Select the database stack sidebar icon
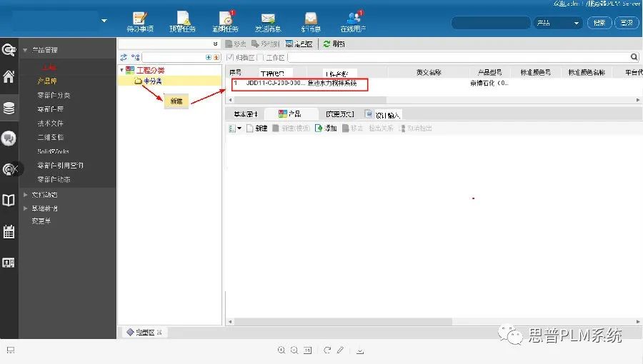This screenshot has height=364, width=643. click(9, 108)
